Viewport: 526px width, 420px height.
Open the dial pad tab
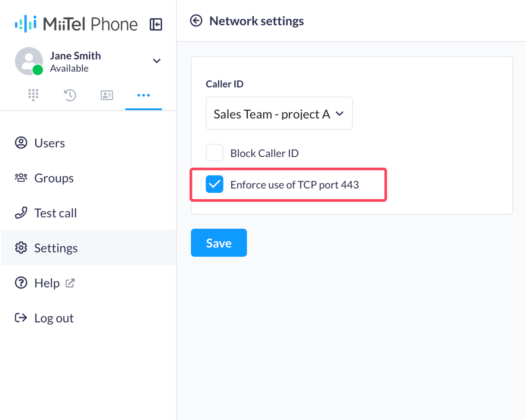[33, 95]
